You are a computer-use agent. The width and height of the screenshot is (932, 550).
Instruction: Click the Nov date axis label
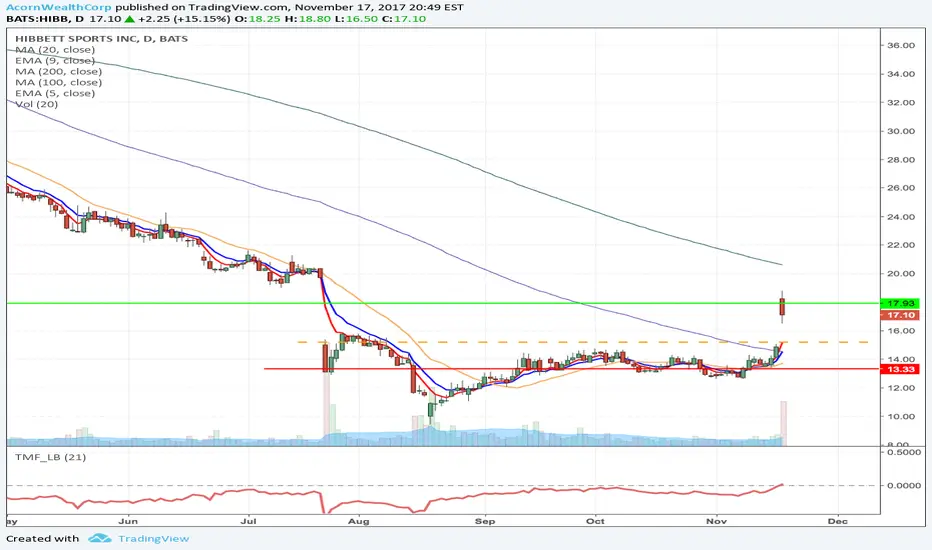[716, 521]
